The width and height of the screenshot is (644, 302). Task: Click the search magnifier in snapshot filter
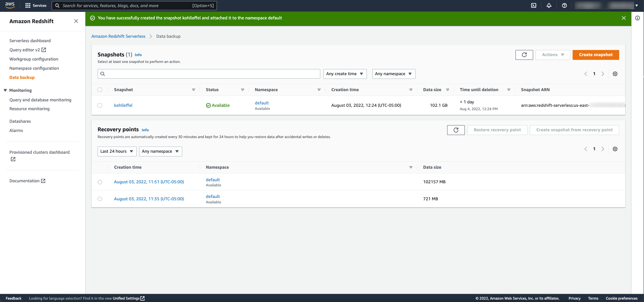(x=103, y=74)
